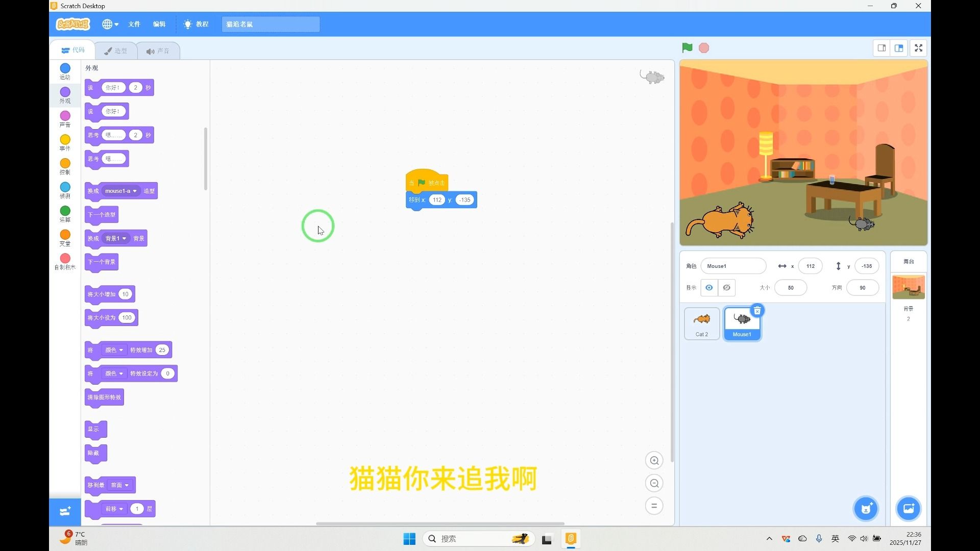
Task: Switch to the small stage layout
Action: point(881,47)
